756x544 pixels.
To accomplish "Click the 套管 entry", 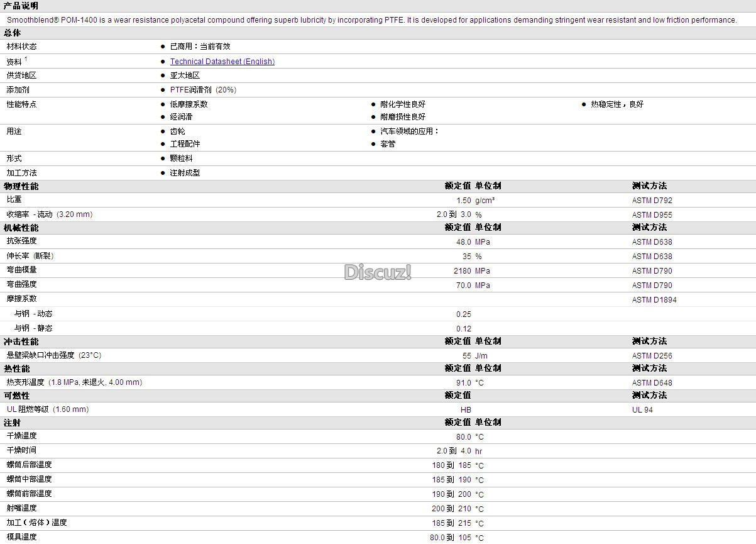I will click(x=388, y=144).
